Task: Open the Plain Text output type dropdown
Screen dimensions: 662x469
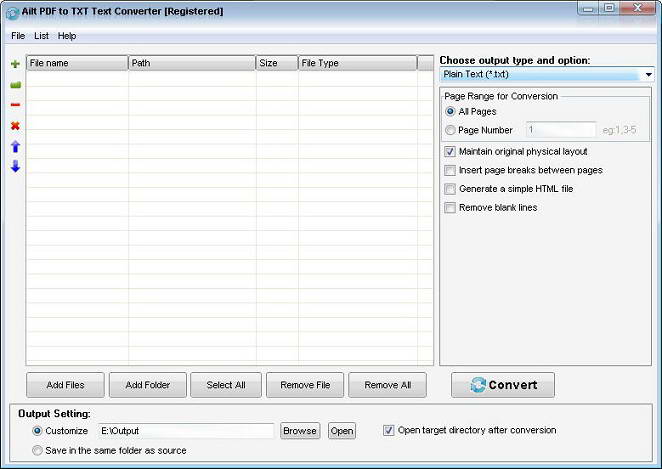Action: click(x=547, y=74)
